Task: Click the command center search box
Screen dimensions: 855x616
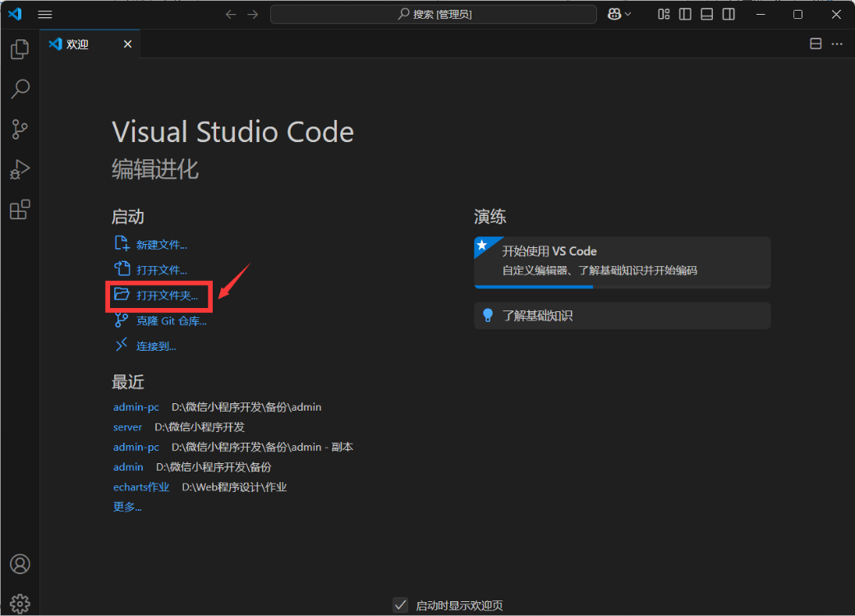Action: [434, 14]
